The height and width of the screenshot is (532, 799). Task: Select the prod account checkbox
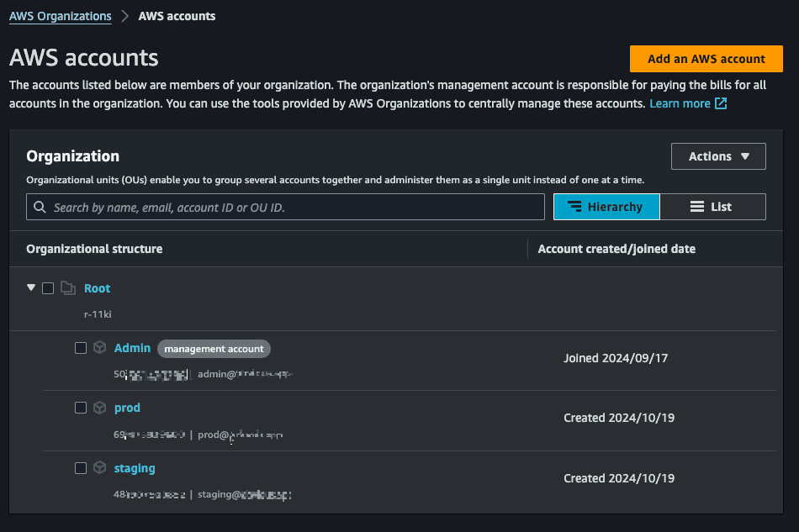click(81, 408)
